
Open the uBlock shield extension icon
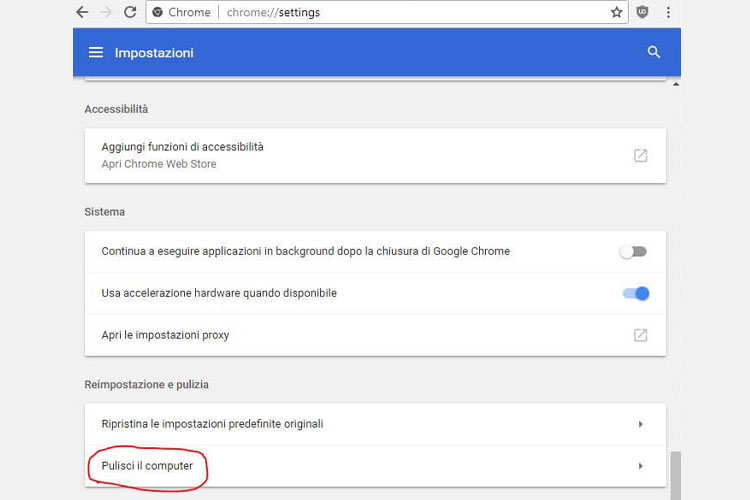642,12
